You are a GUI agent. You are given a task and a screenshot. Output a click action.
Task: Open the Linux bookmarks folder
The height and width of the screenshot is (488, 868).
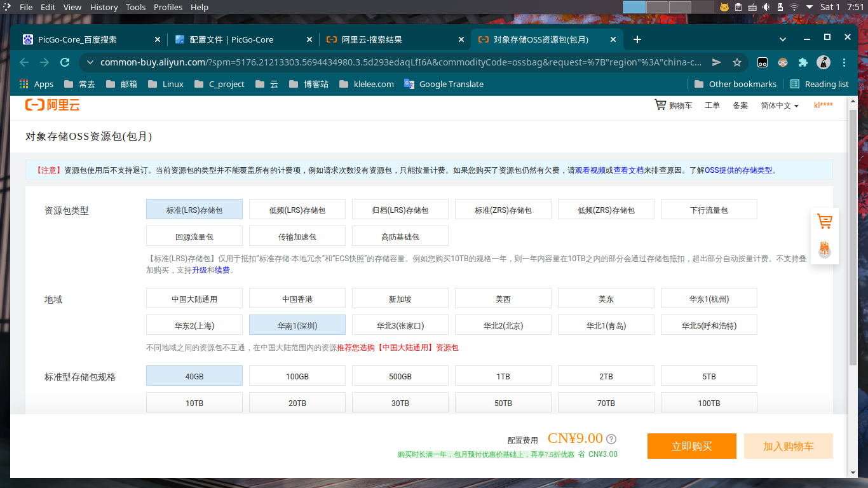[165, 84]
